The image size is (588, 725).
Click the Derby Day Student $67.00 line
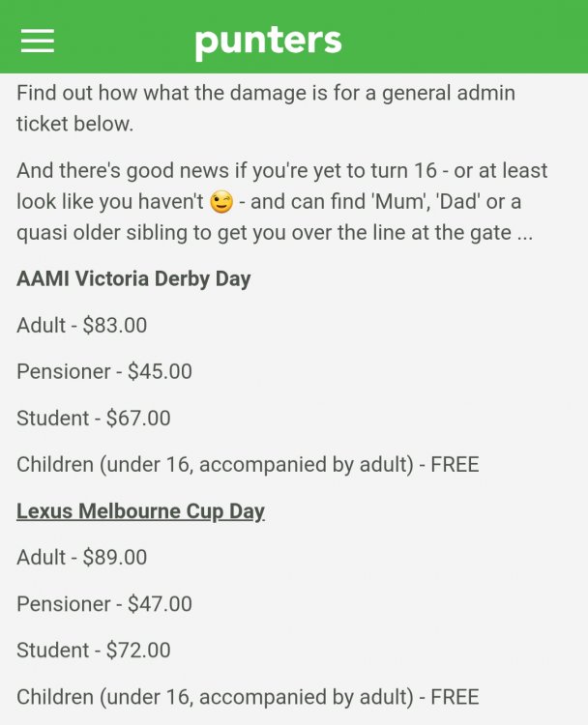[94, 419]
